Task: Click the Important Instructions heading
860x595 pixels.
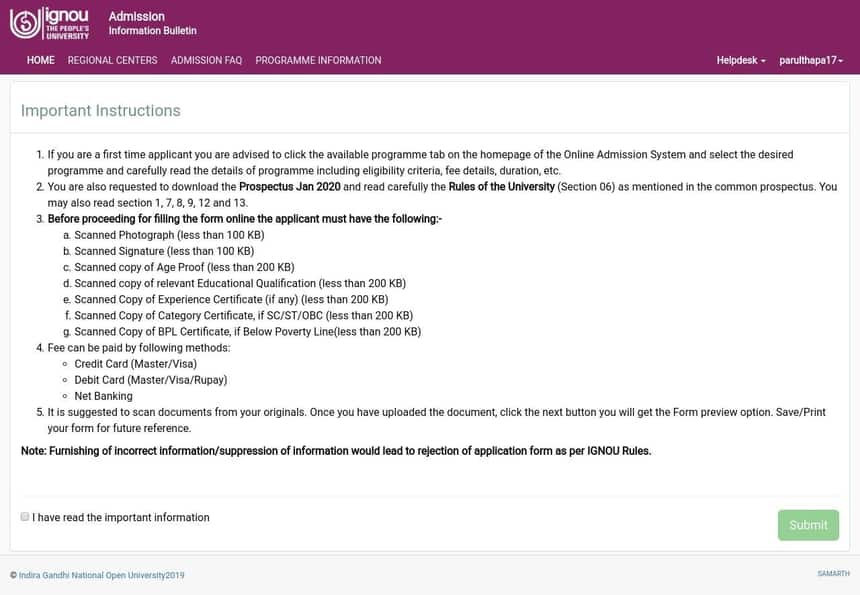Action: point(101,111)
